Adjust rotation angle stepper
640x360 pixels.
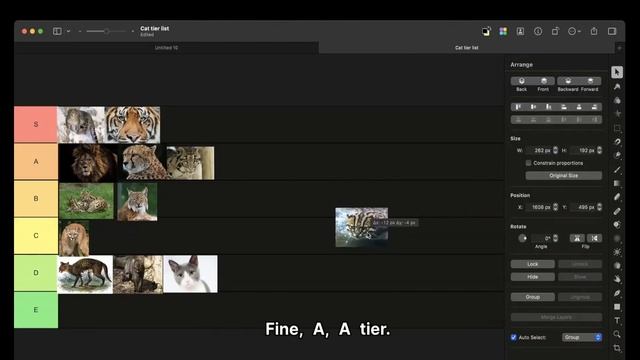tap(555, 238)
